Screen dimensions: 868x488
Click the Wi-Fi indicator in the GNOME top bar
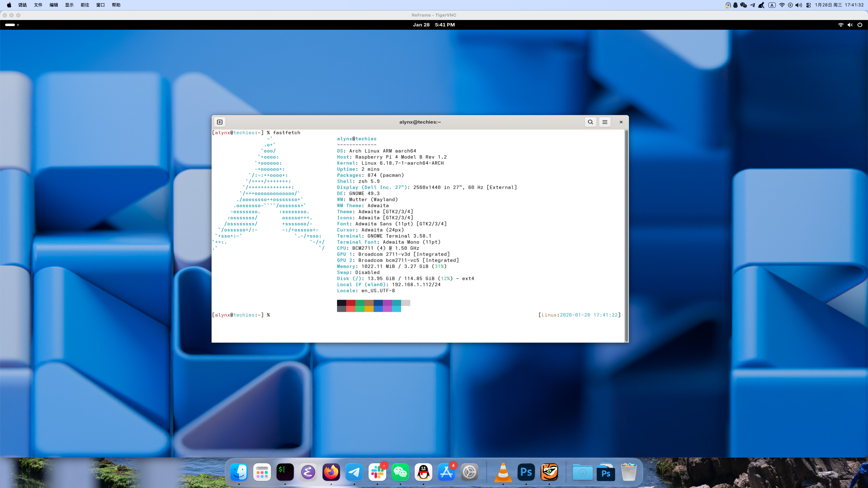click(841, 25)
